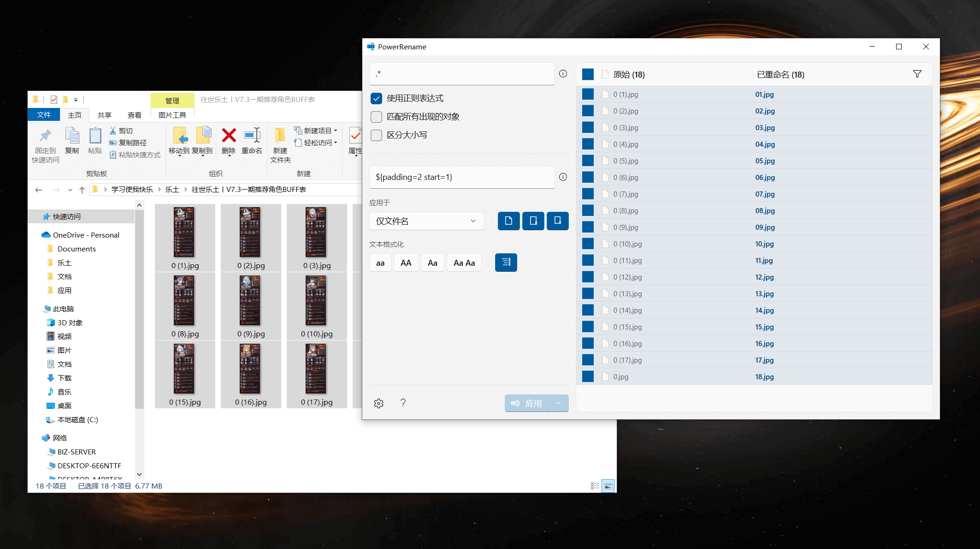This screenshot has width=980, height=549.
Task: Select BIZ-SERVER under network
Action: click(77, 452)
